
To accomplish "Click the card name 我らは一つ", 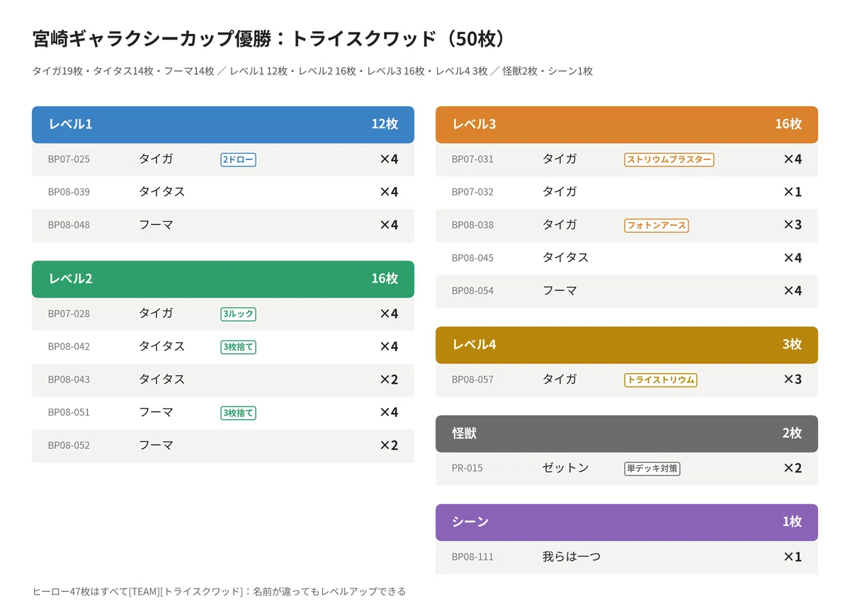I will 572,557.
